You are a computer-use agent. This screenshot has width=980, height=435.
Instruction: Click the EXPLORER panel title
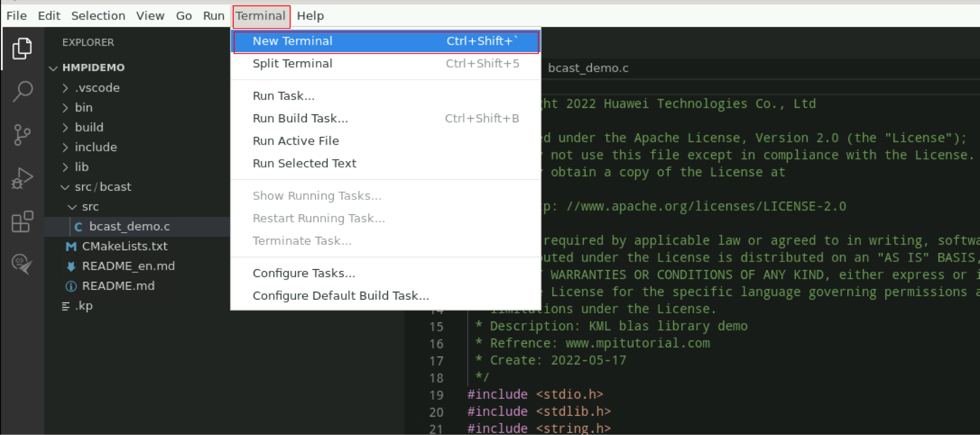(88, 43)
